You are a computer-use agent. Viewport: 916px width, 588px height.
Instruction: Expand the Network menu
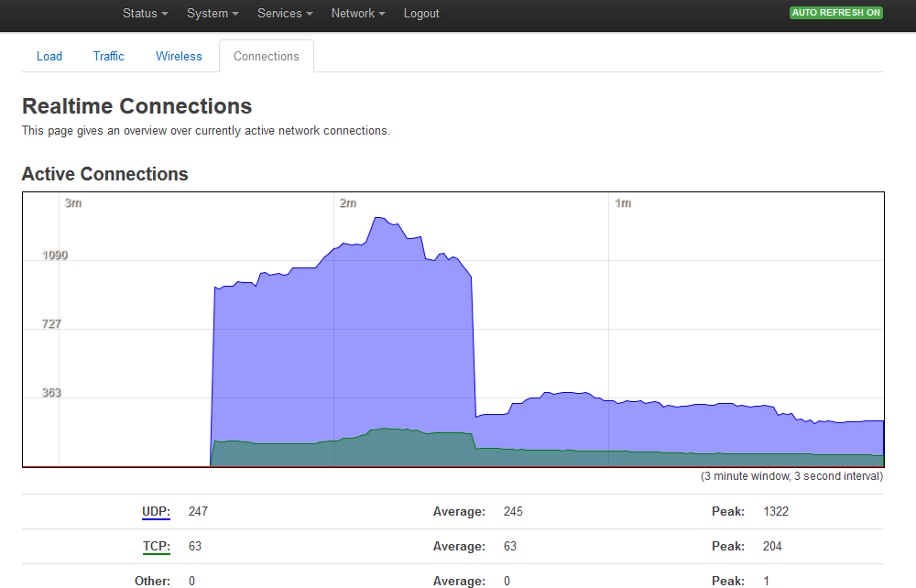coord(358,14)
